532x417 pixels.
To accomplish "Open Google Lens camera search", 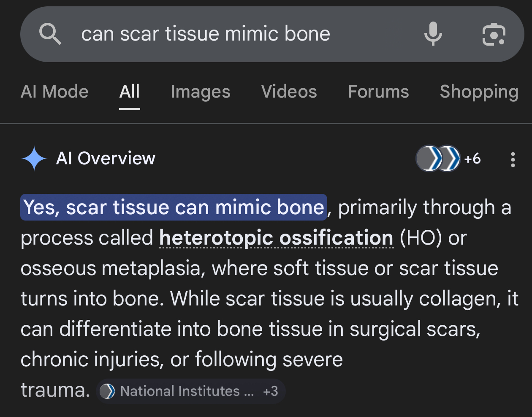I will (494, 34).
